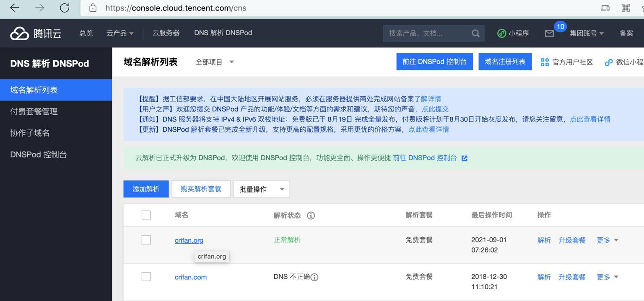The width and height of the screenshot is (644, 301).
Task: Expand 更多 for the crifan.com row
Action: 608,277
